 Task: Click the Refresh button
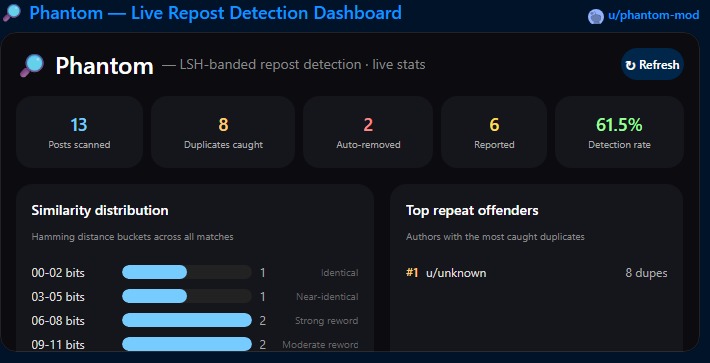click(x=652, y=65)
